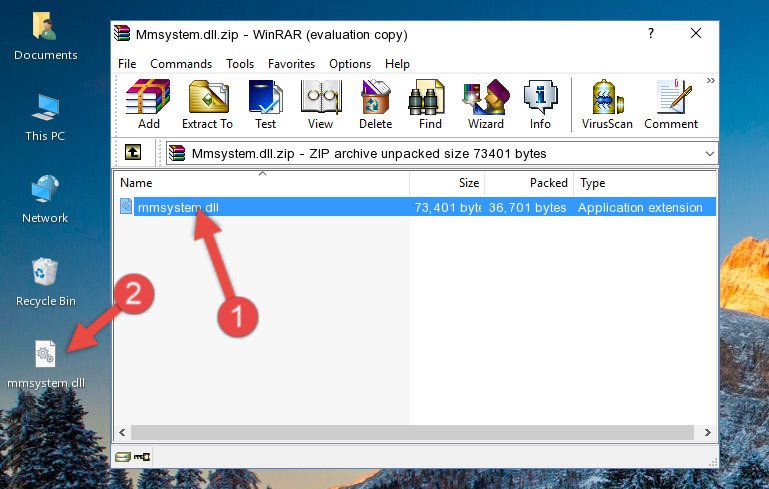
Task: Select the Recycle Bin desktop icon
Action: coord(46,282)
